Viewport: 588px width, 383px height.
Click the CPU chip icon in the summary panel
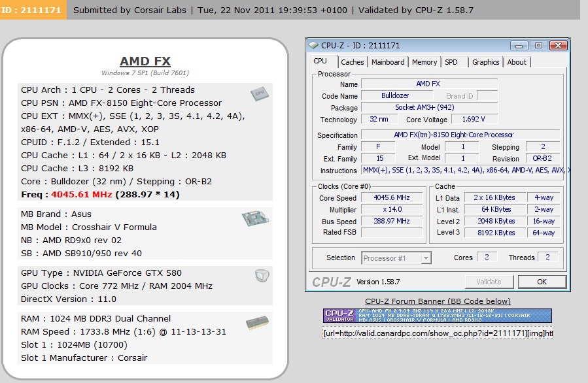coord(260,93)
